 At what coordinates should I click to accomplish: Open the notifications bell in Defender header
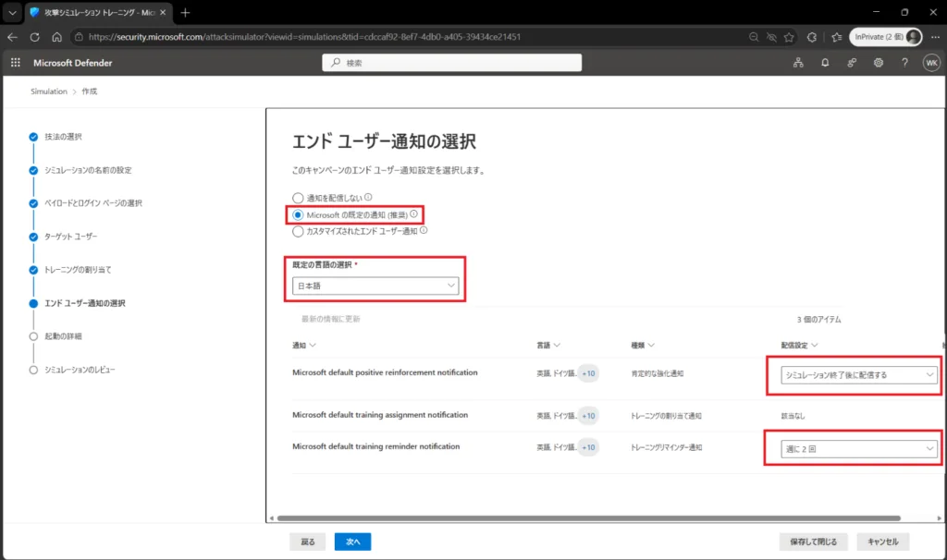point(825,63)
